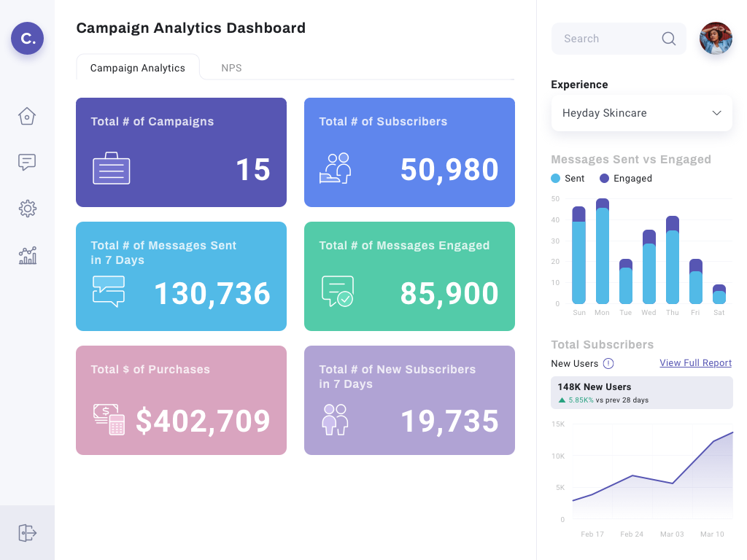Select the Total $ of Purchases card
The width and height of the screenshot is (747, 560).
pyautogui.click(x=181, y=400)
